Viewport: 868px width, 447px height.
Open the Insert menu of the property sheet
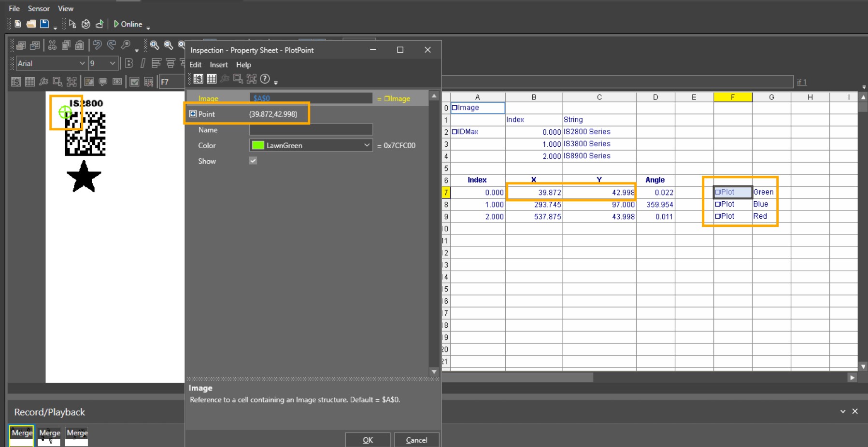tap(218, 65)
